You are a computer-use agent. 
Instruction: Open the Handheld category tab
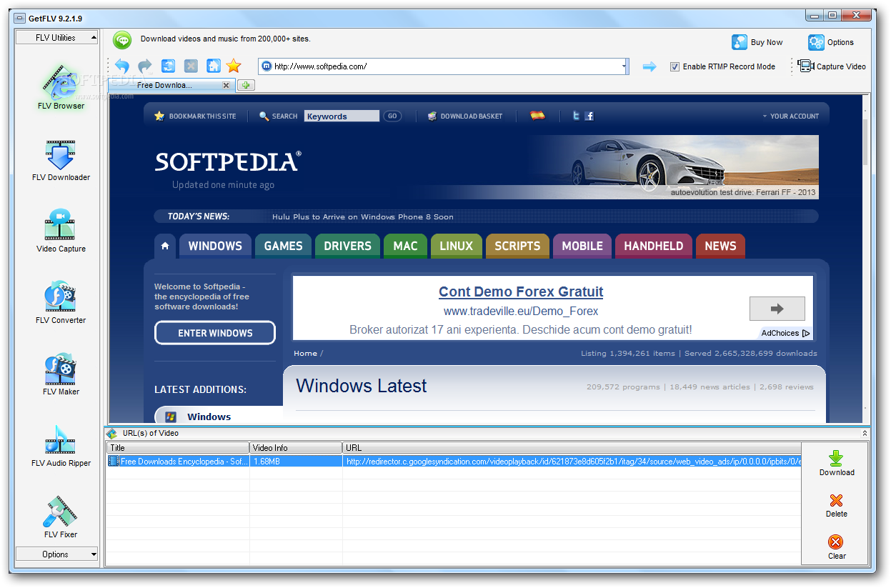click(x=654, y=246)
